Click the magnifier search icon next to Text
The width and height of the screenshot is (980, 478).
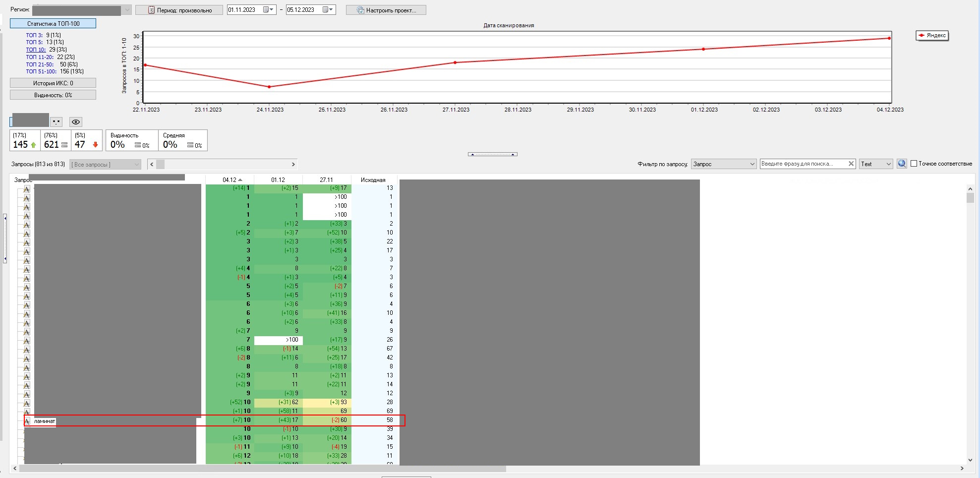coord(902,164)
